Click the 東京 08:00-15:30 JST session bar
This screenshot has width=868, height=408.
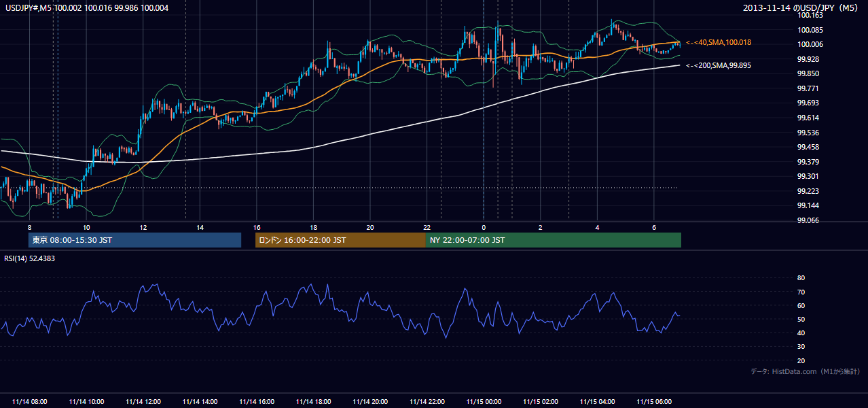point(134,240)
